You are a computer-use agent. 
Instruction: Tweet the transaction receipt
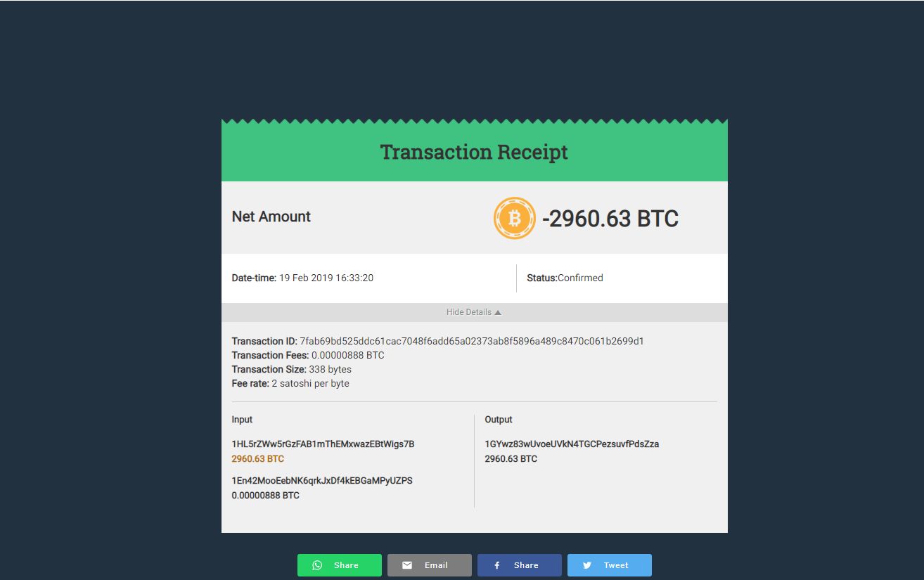tap(610, 565)
